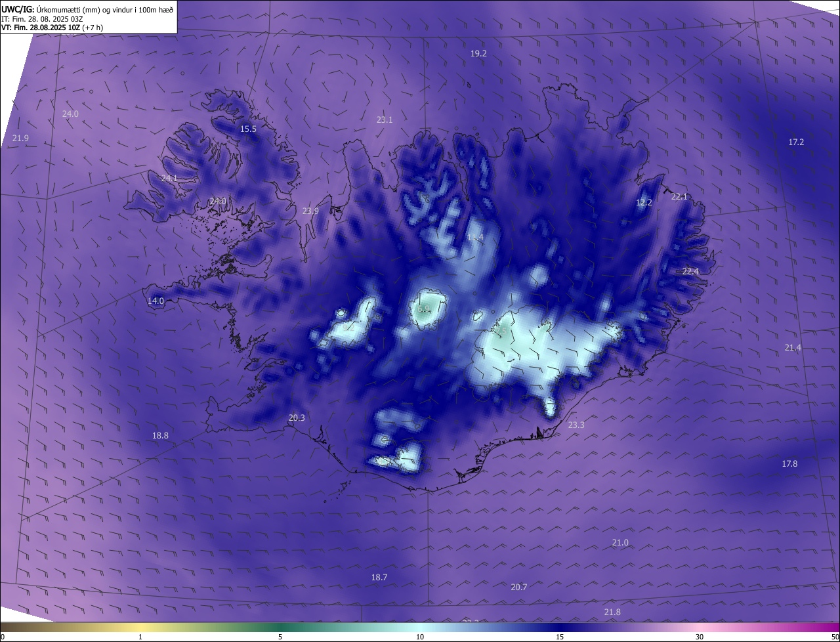This screenshot has width=840, height=642.
Task: Click the 21.0 value label
Action: click(x=620, y=543)
